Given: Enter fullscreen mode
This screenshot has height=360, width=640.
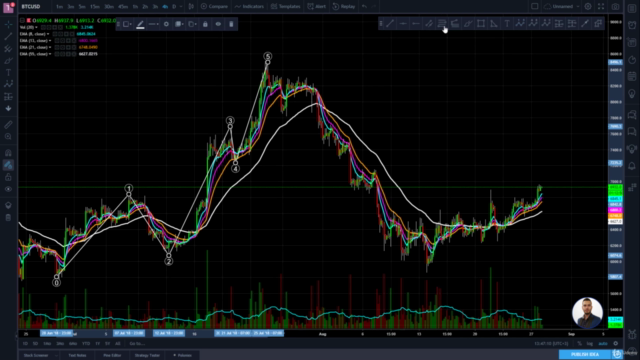Looking at the screenshot, I should (x=601, y=7).
